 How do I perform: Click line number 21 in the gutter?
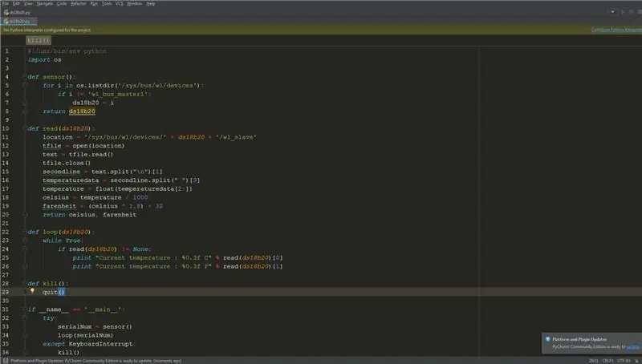pyautogui.click(x=6, y=224)
